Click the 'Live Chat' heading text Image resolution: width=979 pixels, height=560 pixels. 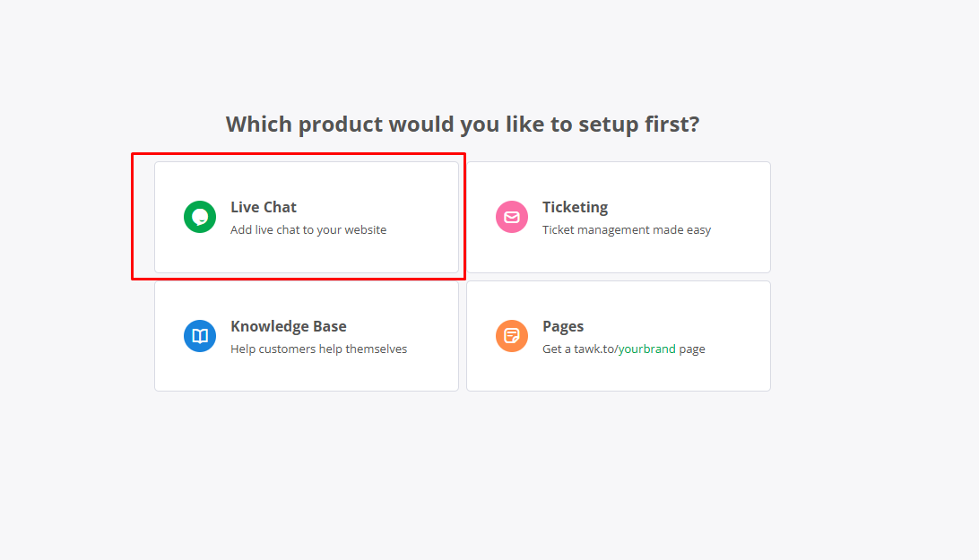tap(264, 207)
